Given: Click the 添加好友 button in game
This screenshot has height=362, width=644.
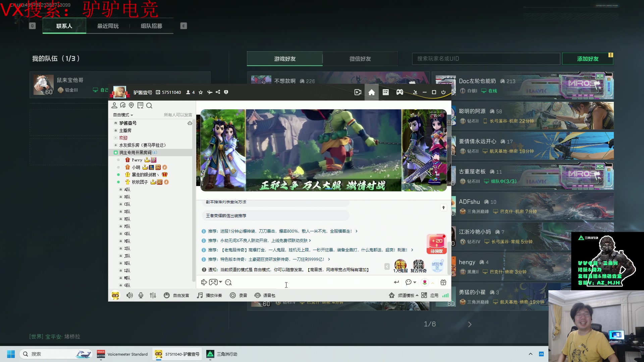Looking at the screenshot, I should pyautogui.click(x=588, y=59).
